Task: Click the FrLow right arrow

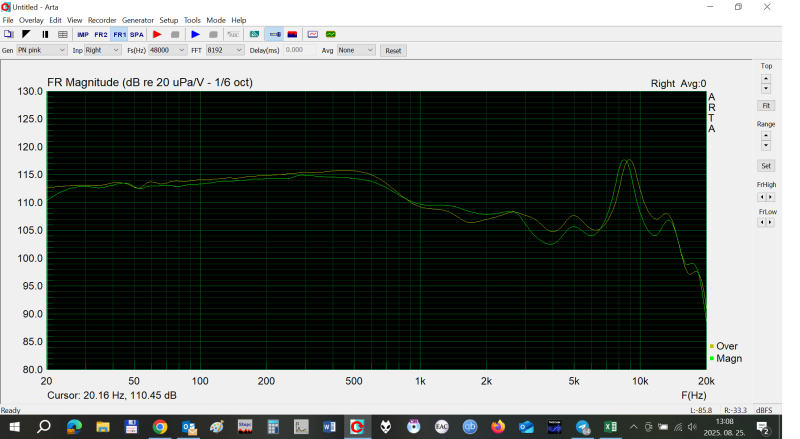Action: pyautogui.click(x=770, y=222)
